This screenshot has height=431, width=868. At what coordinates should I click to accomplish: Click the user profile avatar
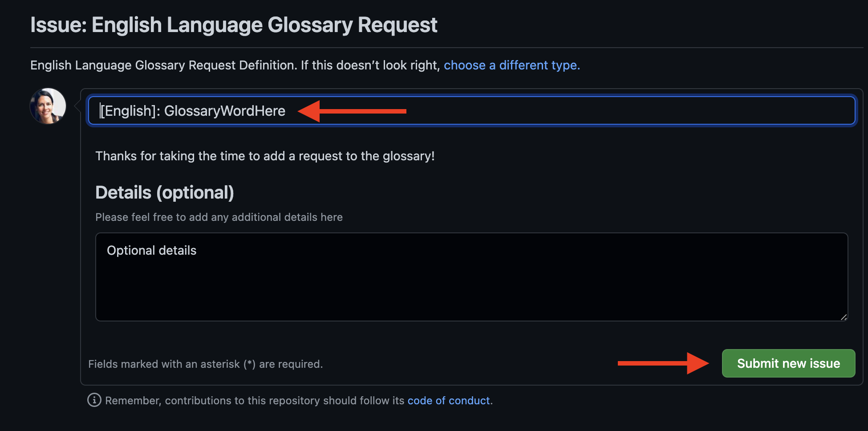(48, 106)
